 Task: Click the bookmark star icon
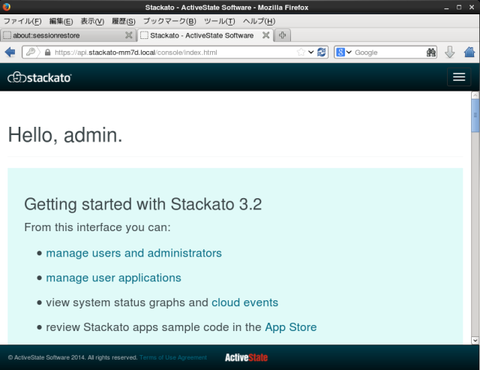point(301,52)
